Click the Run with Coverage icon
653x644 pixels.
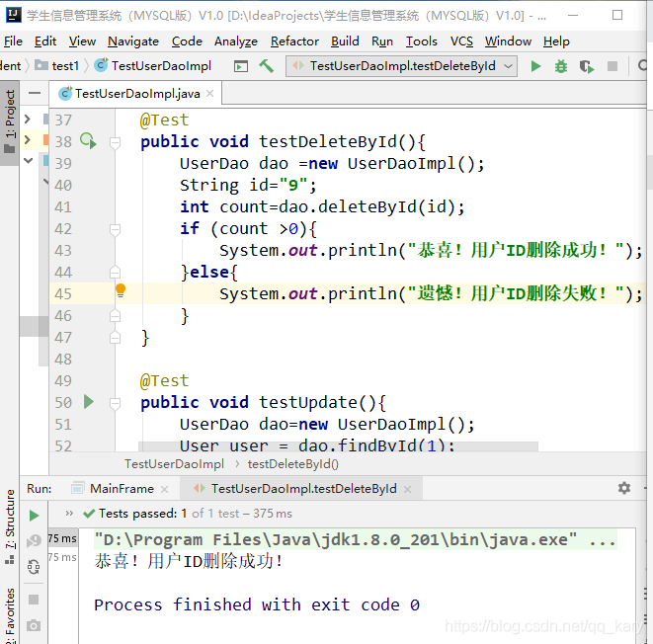click(x=587, y=66)
